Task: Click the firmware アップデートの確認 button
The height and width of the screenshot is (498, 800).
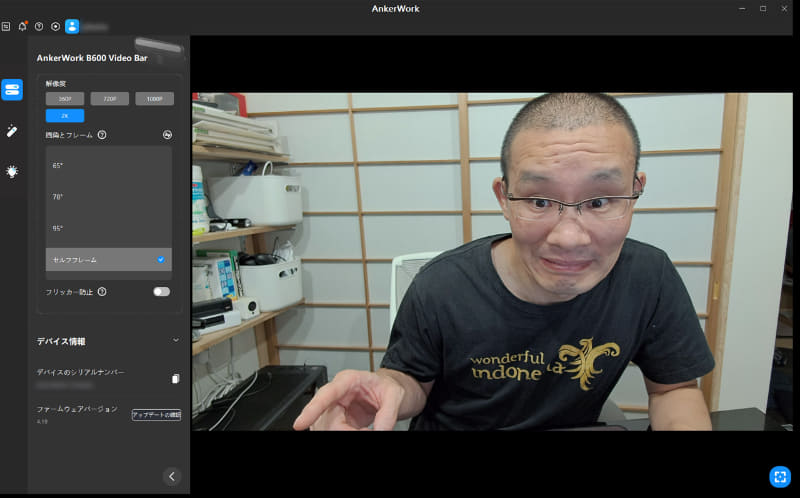Action: coord(157,415)
